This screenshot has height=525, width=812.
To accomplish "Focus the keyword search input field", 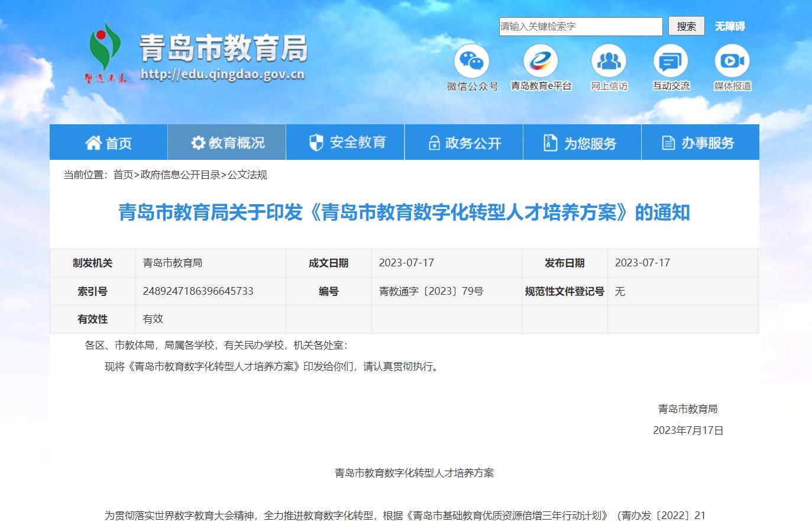I will (580, 27).
